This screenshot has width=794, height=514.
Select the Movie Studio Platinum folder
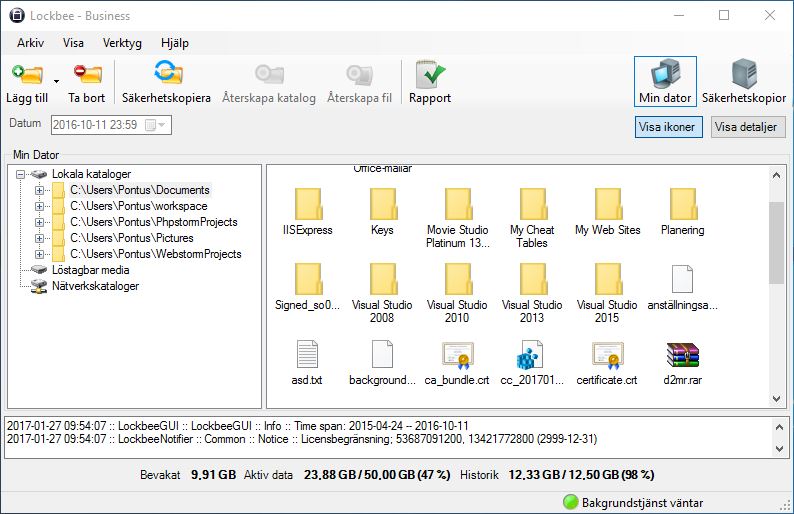[458, 204]
